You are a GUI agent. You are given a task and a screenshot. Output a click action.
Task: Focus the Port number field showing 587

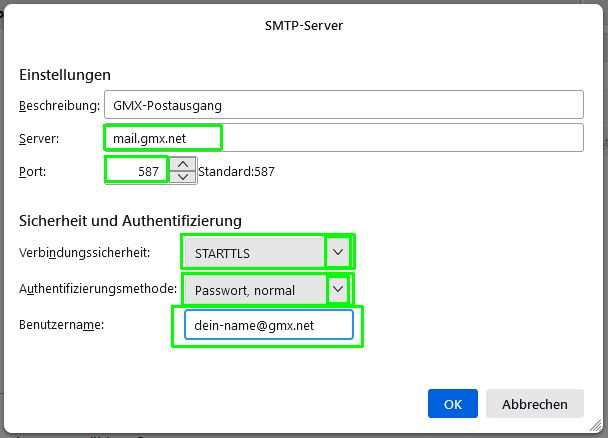(x=137, y=171)
